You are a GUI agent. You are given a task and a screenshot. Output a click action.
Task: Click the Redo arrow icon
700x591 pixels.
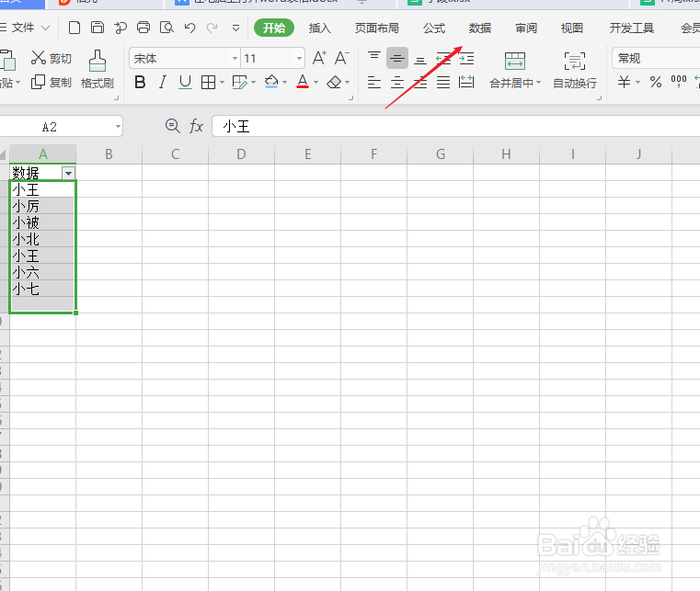pos(212,28)
